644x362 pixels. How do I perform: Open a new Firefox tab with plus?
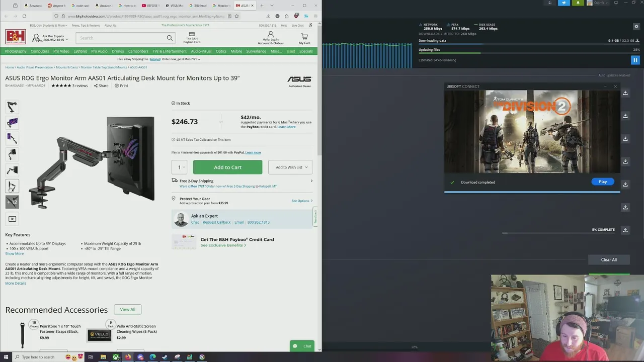pyautogui.click(x=262, y=6)
